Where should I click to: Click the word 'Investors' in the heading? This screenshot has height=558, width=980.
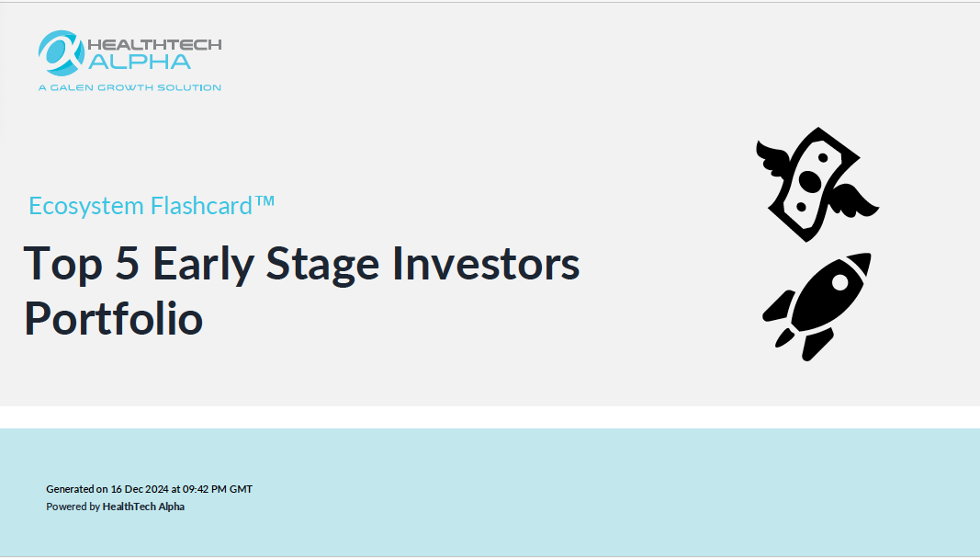(486, 263)
